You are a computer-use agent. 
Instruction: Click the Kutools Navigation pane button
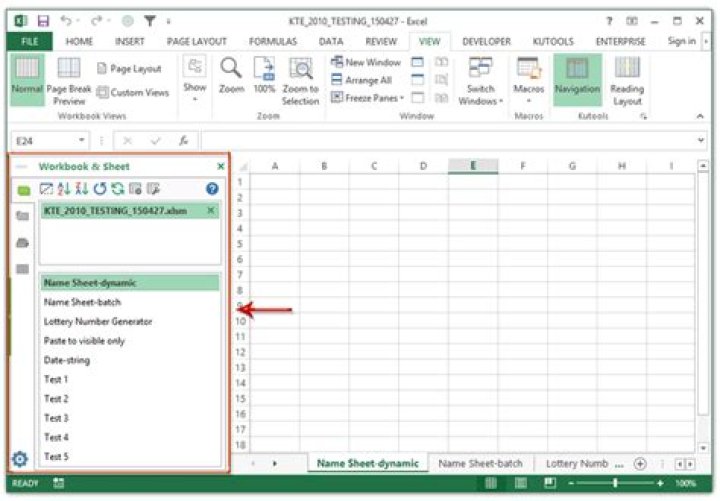[x=577, y=79]
